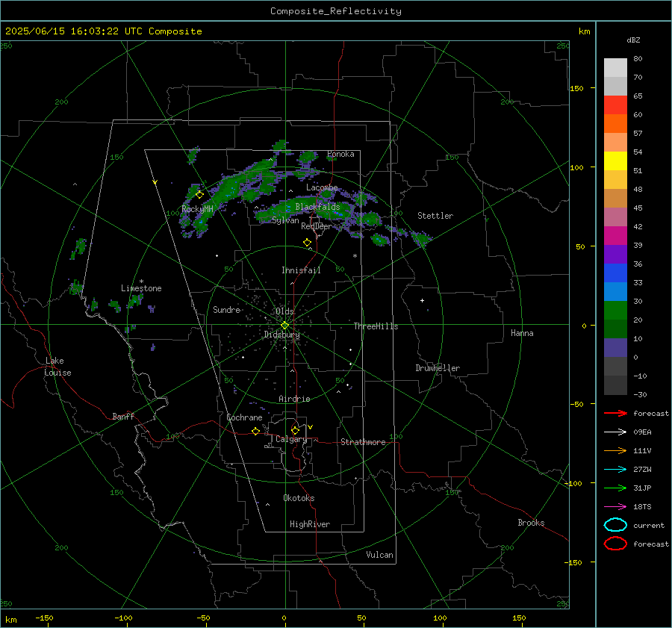Image resolution: width=672 pixels, height=628 pixels.
Task: Click the Limestone label
Action: point(141,288)
